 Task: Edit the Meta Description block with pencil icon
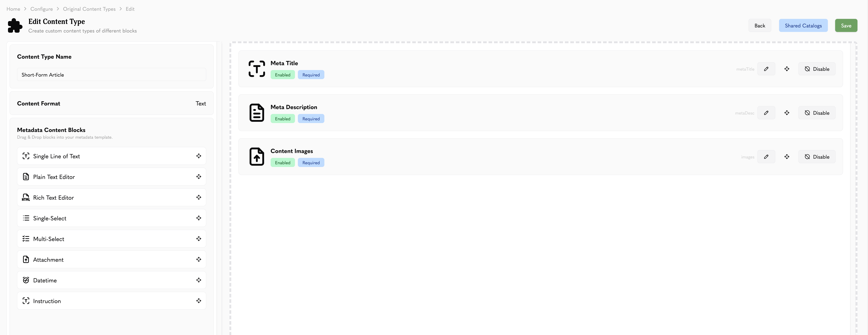coord(766,113)
